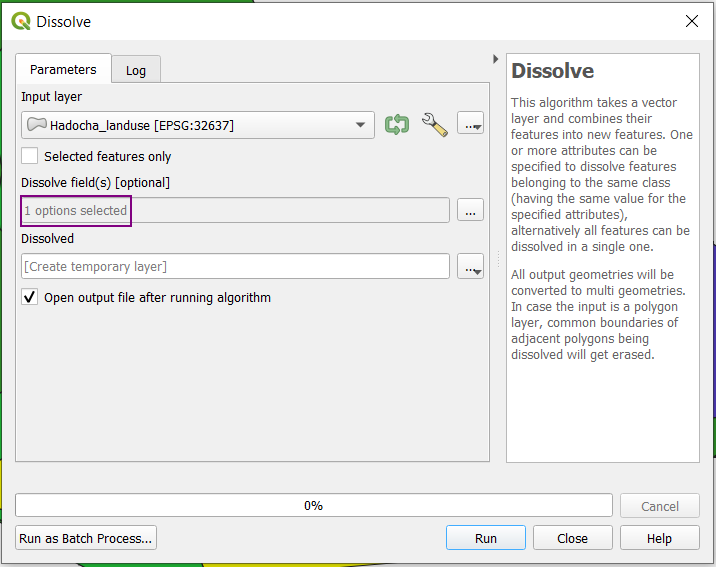
Task: Enable Selected features only checkbox
Action: pyautogui.click(x=30, y=156)
